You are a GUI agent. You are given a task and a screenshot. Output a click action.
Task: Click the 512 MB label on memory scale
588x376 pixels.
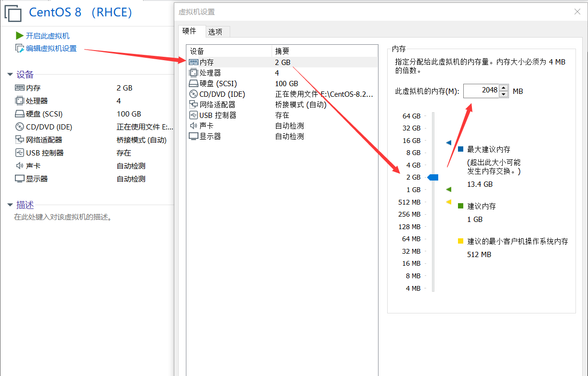click(409, 202)
